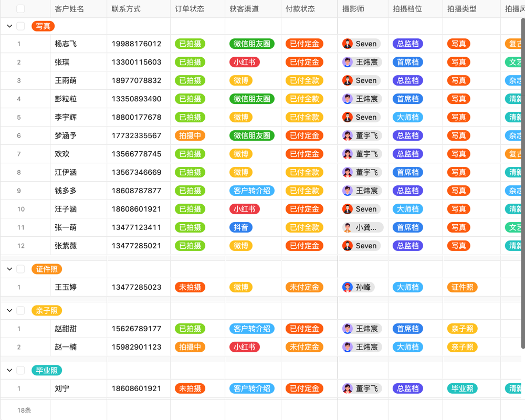Select the 订单状态 column header
The image size is (525, 420).
(189, 8)
